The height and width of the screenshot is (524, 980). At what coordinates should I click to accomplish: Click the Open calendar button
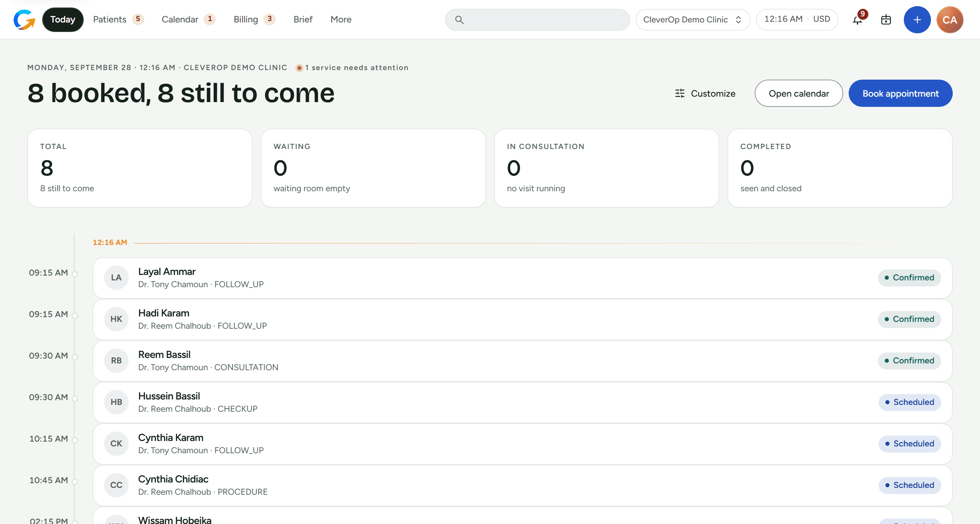coord(799,93)
